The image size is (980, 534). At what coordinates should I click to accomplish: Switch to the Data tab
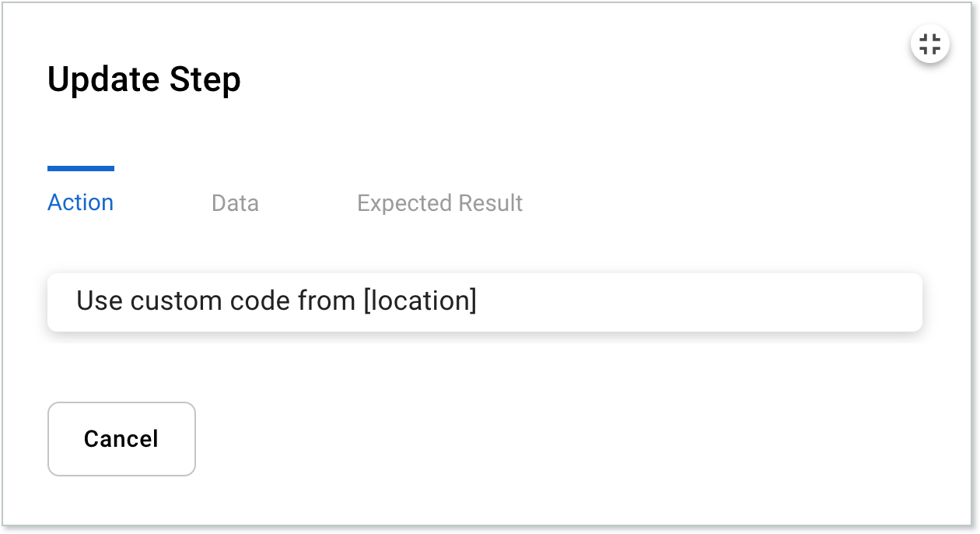point(235,202)
